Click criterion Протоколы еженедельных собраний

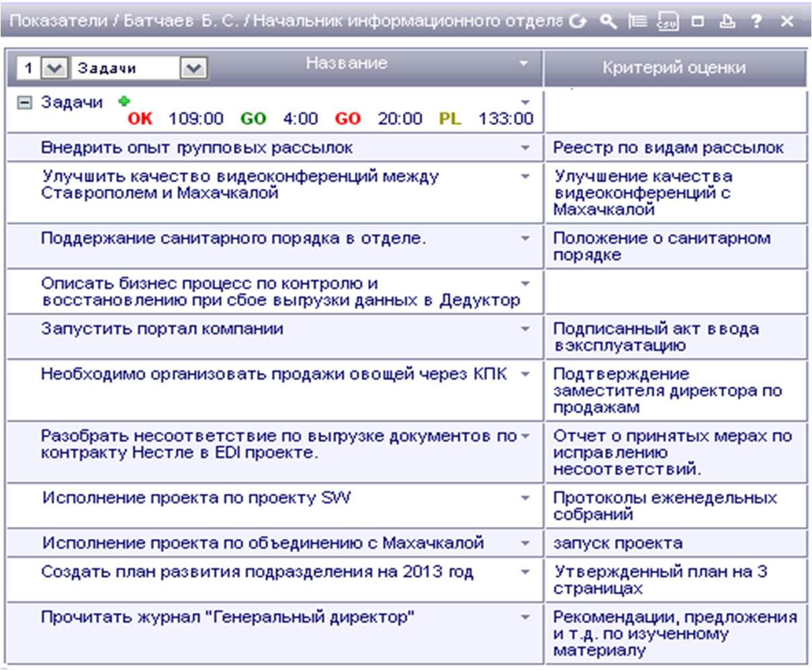pos(665,506)
